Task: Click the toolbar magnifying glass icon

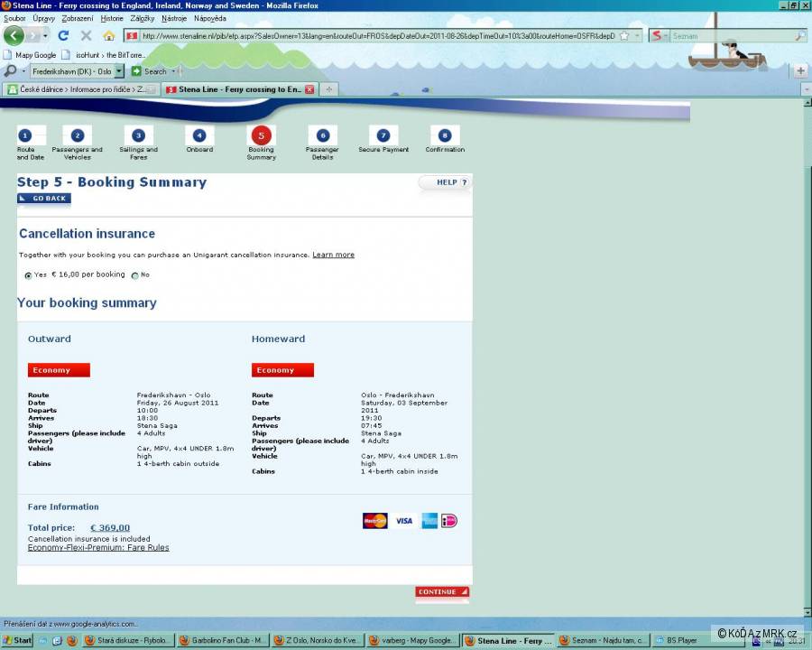Action: [10, 71]
